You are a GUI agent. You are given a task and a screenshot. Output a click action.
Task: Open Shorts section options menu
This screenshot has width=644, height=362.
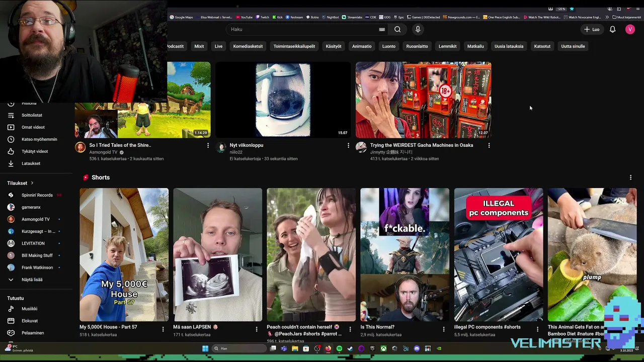click(630, 177)
